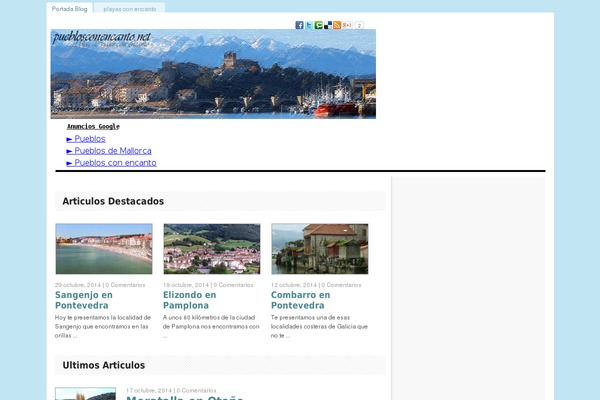Follow the Pueblos de Mallorca link
Screen dimensions: 600x400
tap(109, 151)
